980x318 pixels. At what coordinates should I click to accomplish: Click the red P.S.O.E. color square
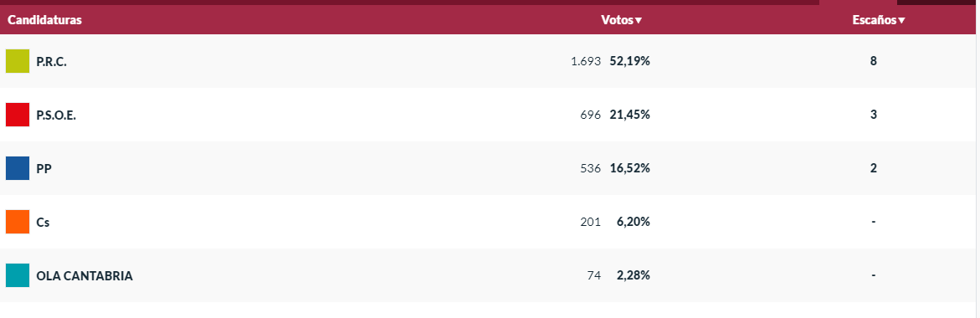pyautogui.click(x=18, y=115)
